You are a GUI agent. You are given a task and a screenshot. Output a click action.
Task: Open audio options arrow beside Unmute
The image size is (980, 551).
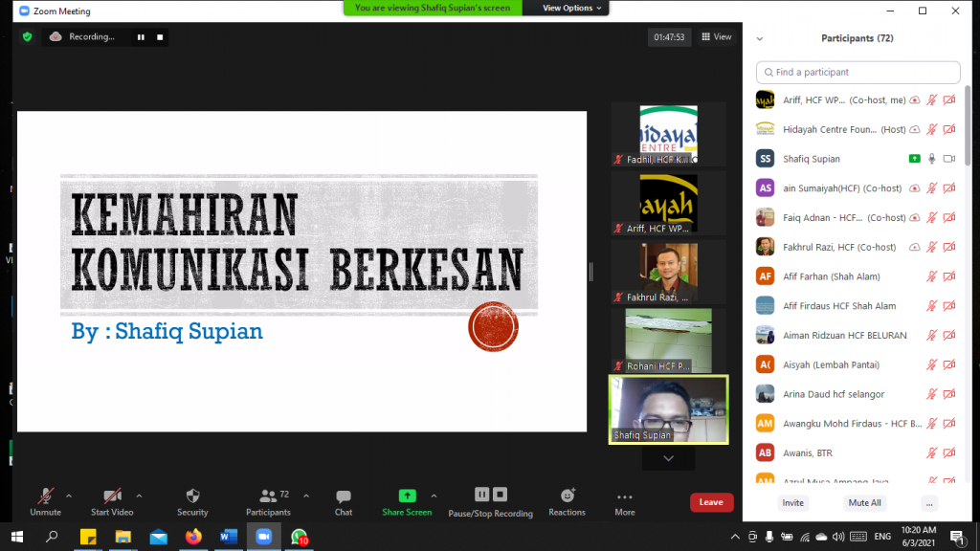point(68,496)
